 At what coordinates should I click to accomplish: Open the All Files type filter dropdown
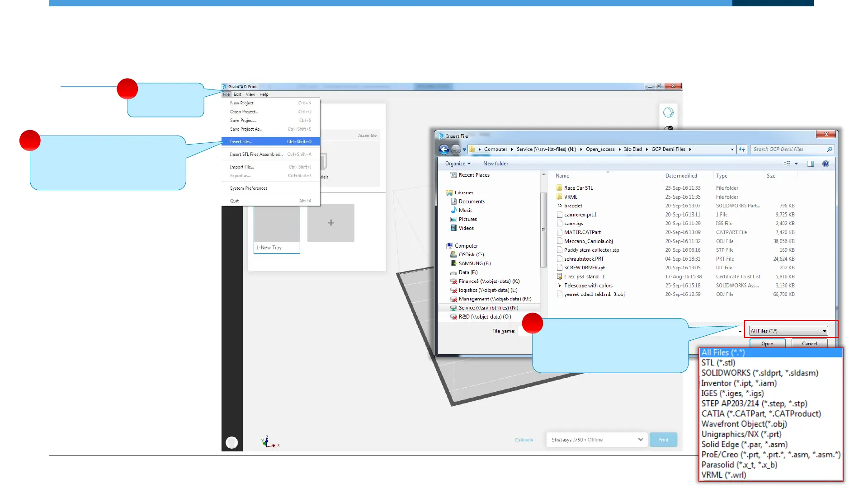pos(788,331)
